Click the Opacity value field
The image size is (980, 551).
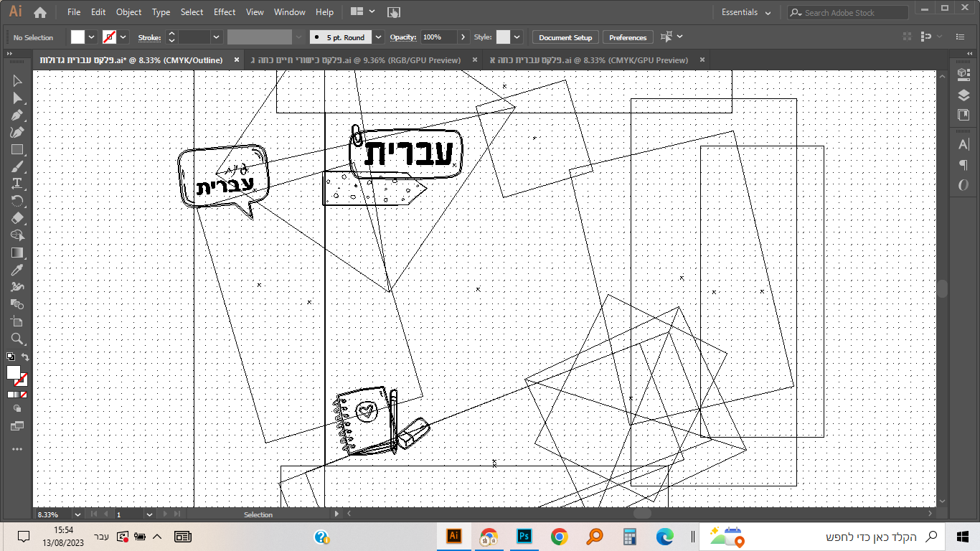click(438, 37)
